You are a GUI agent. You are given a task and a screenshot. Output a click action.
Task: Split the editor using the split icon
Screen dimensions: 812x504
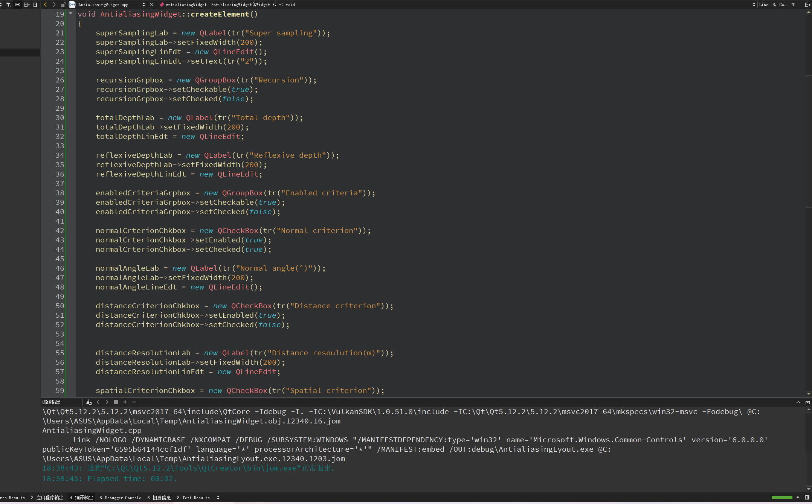tap(26, 5)
